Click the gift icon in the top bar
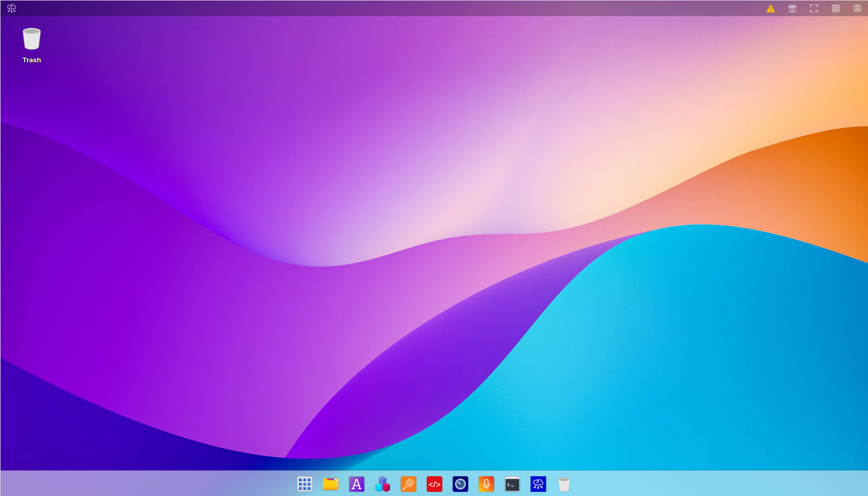The height and width of the screenshot is (496, 868). (792, 8)
